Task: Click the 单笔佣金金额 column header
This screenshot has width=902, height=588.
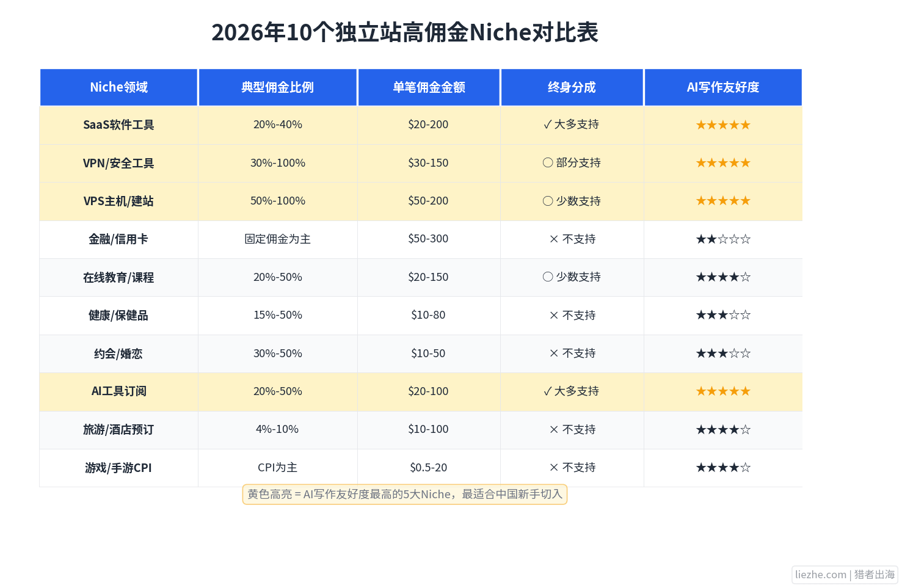Action: tap(429, 87)
